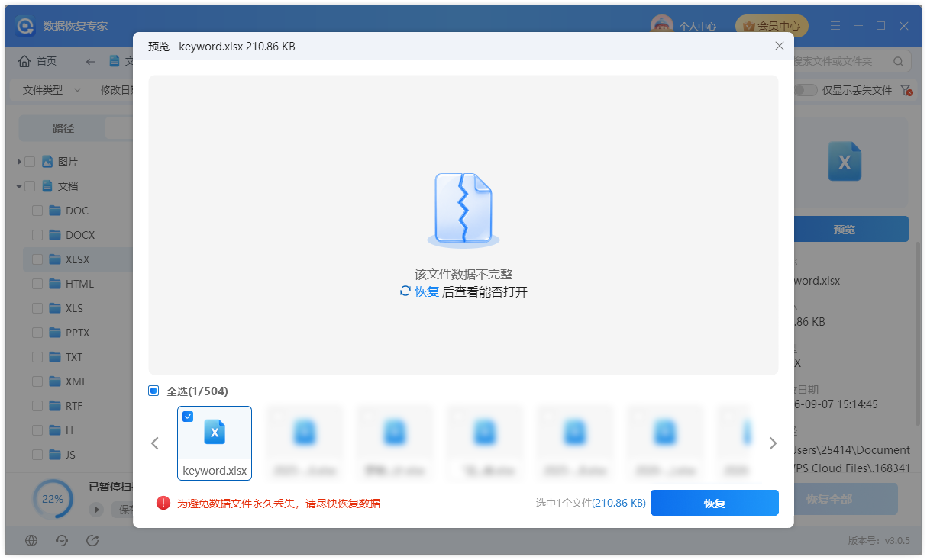Click the back arrow in navigation bar
The width and height of the screenshot is (927, 560).
click(x=91, y=61)
